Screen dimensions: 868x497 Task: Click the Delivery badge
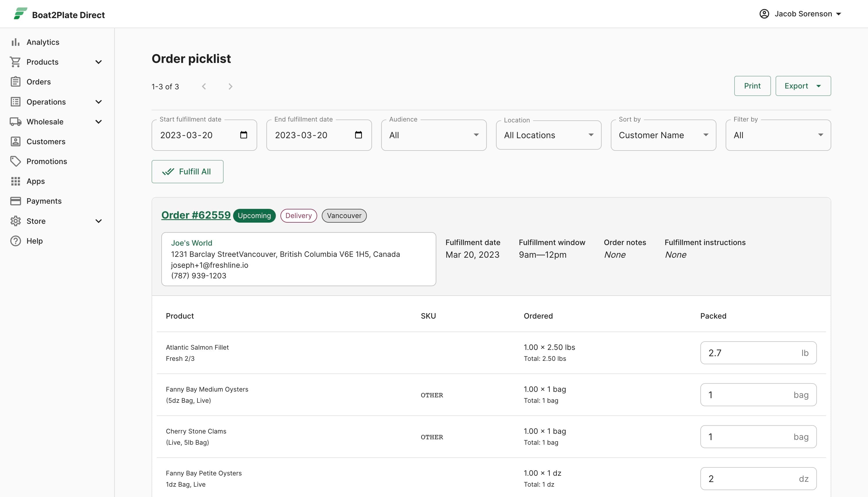(299, 215)
